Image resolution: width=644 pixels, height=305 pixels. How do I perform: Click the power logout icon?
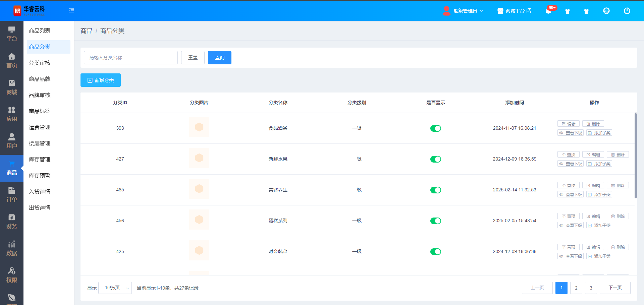click(627, 11)
